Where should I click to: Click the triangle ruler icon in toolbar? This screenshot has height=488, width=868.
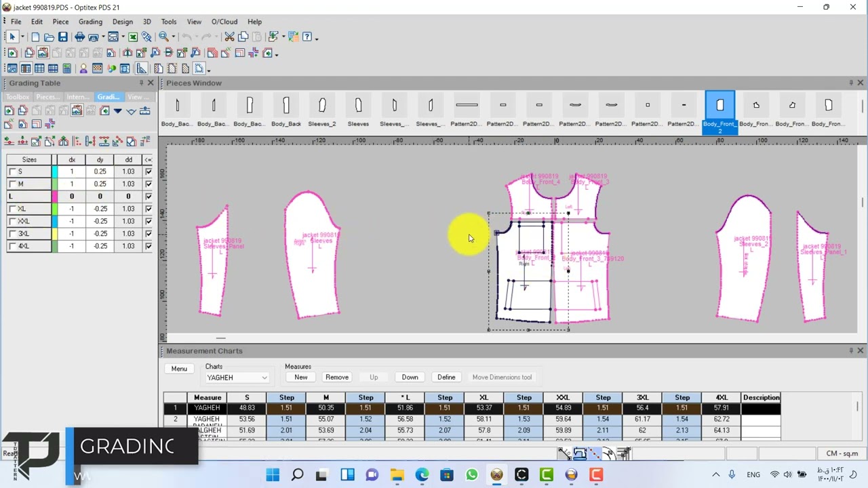coord(141,68)
